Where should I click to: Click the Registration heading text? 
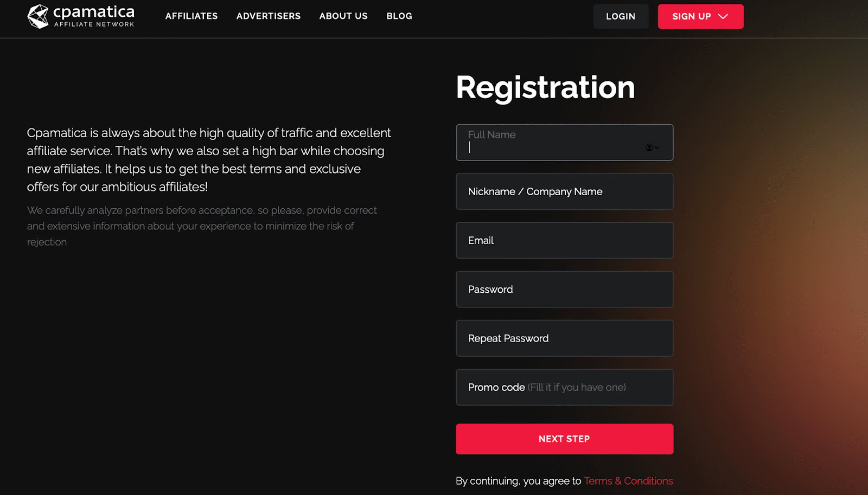[545, 87]
